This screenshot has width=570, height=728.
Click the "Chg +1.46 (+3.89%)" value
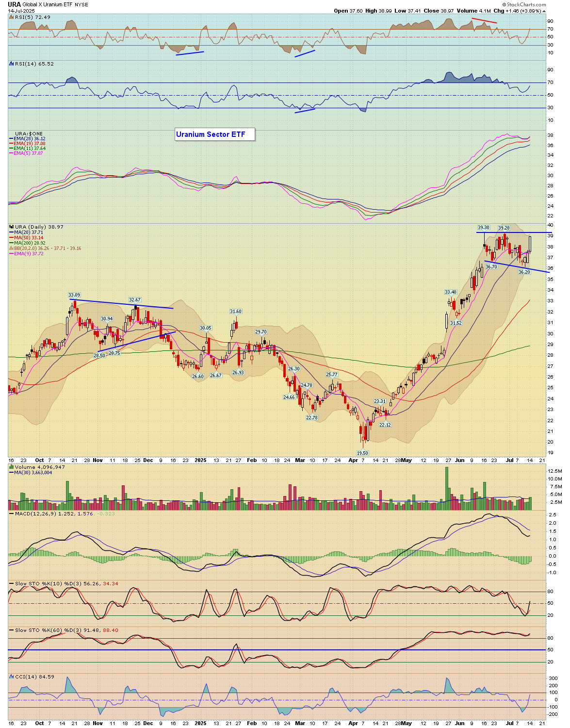518,11
